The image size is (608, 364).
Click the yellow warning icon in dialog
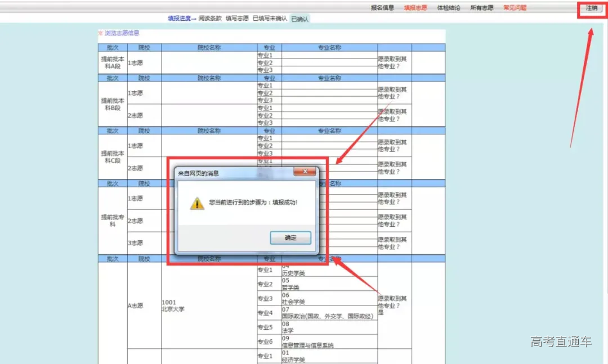click(197, 203)
